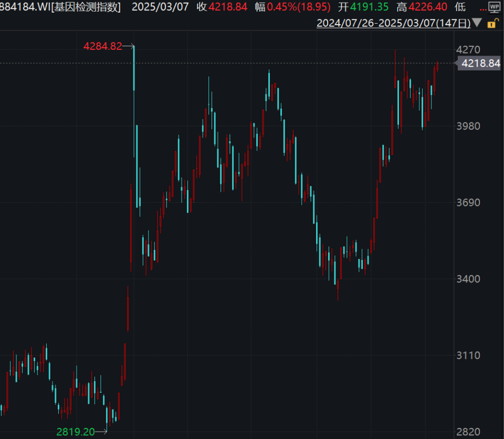
Task: Click the 4284.82 period-high marker label
Action: [x=102, y=46]
